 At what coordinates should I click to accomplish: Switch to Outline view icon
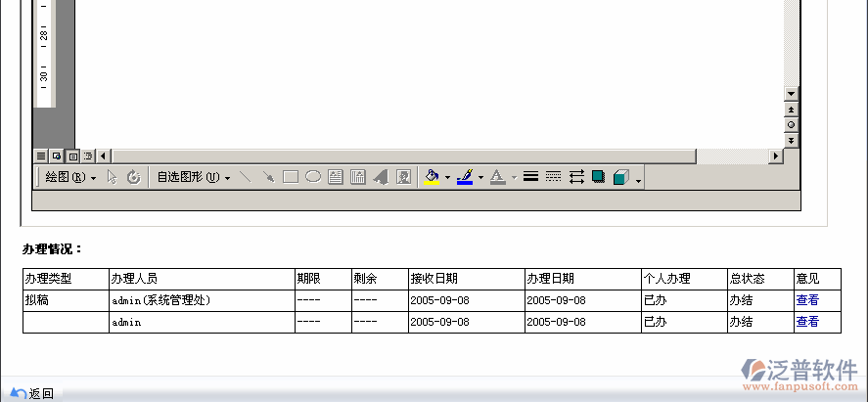click(88, 156)
